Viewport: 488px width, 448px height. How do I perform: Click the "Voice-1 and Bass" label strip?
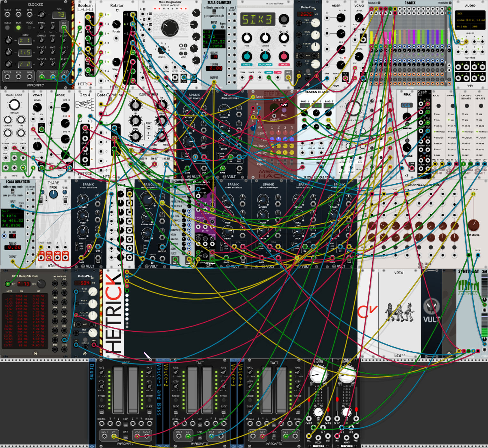[159, 403]
